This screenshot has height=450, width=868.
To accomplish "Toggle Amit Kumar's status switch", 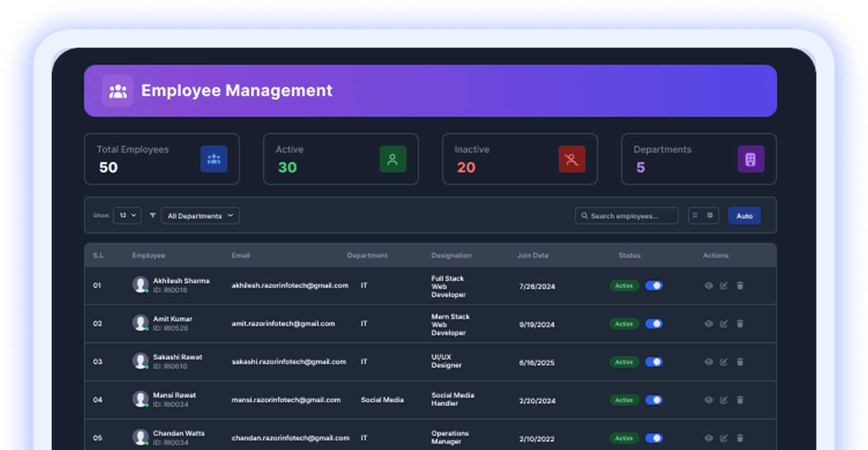I will [x=654, y=324].
